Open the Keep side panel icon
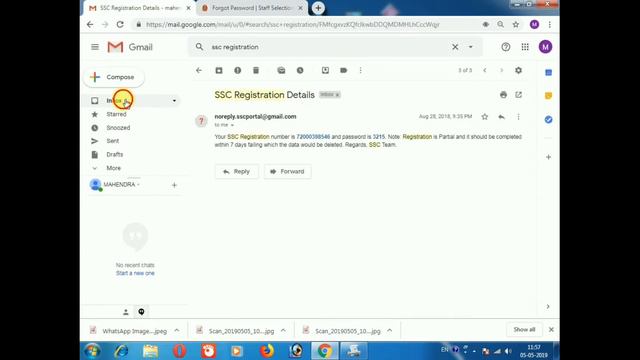Viewport: 640px width, 360px height. 549,96
